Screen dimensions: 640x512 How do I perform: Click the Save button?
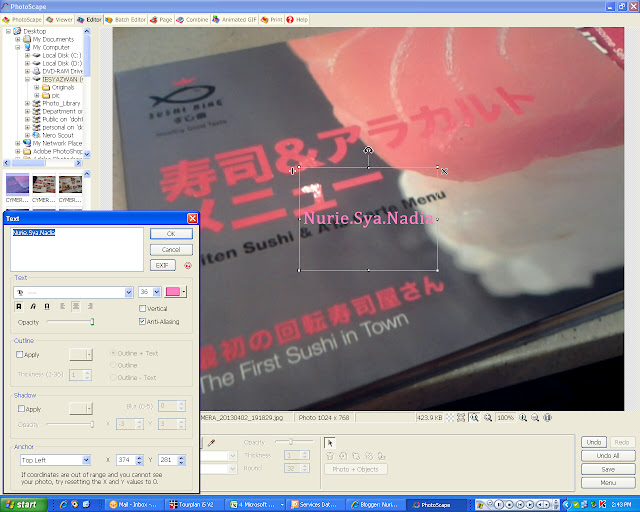[x=608, y=469]
